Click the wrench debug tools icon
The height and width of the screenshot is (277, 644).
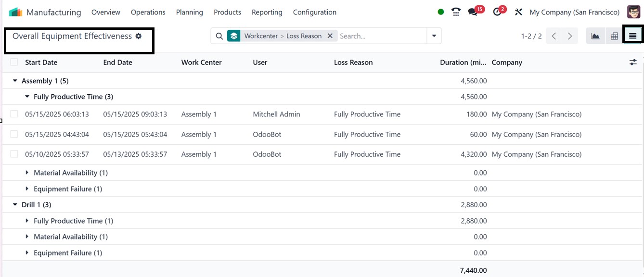click(x=518, y=12)
